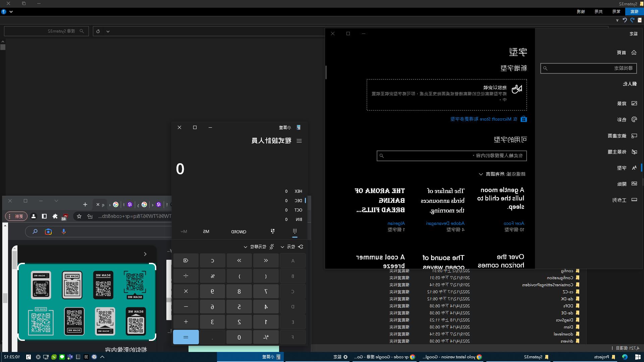This screenshot has height=362, width=644.
Task: Click the available fonts search box
Action: pyautogui.click(x=452, y=156)
